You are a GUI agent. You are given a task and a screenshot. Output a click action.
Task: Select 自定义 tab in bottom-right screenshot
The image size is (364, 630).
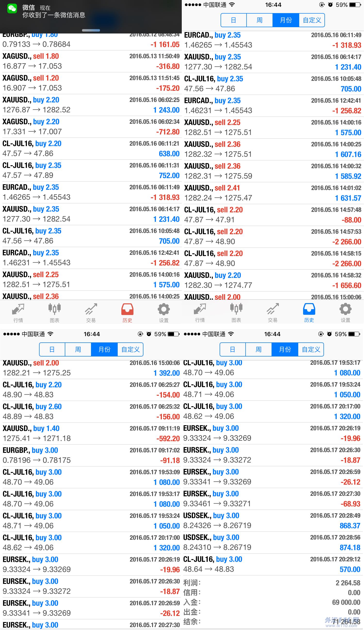tap(311, 349)
